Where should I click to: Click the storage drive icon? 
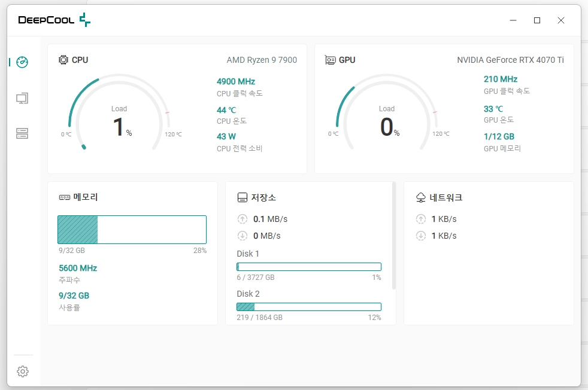point(243,197)
